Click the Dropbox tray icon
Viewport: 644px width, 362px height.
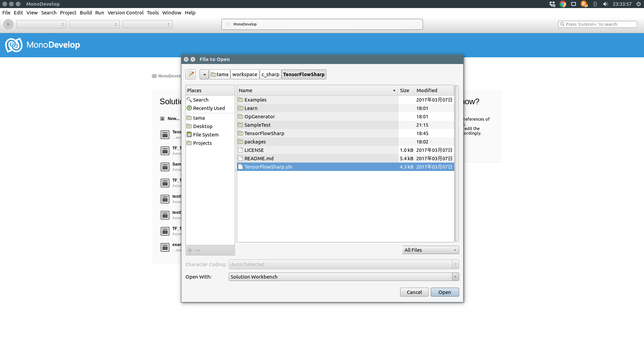click(552, 4)
